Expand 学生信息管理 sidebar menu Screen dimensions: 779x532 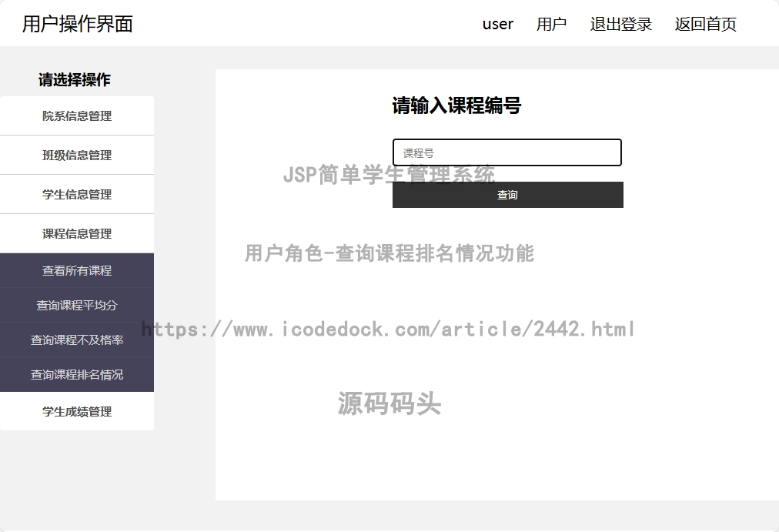77,194
